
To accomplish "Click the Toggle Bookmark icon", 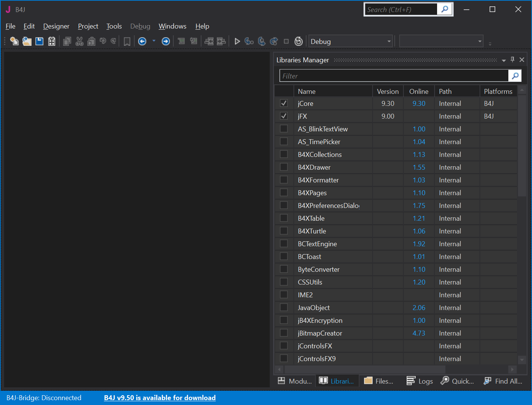I will [x=127, y=41].
